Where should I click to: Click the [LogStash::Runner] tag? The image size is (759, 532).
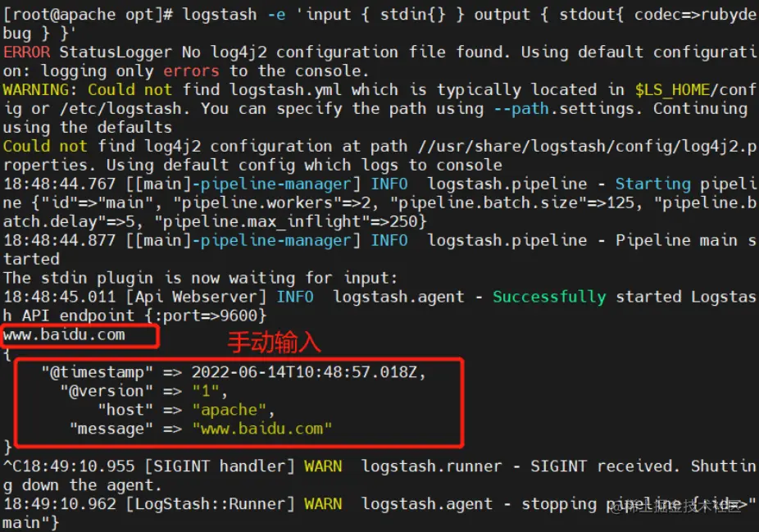[x=210, y=504]
